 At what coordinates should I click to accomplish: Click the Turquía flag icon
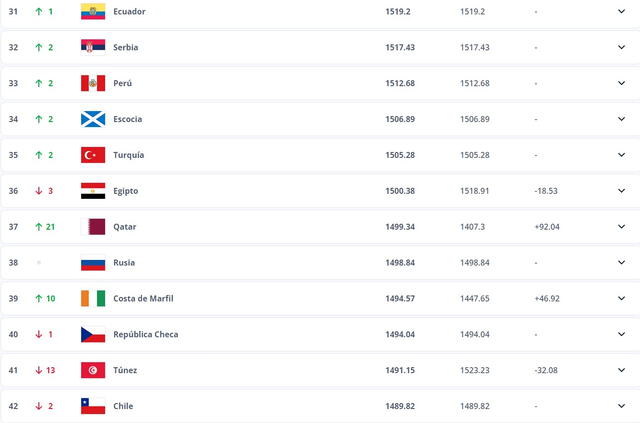(93, 155)
